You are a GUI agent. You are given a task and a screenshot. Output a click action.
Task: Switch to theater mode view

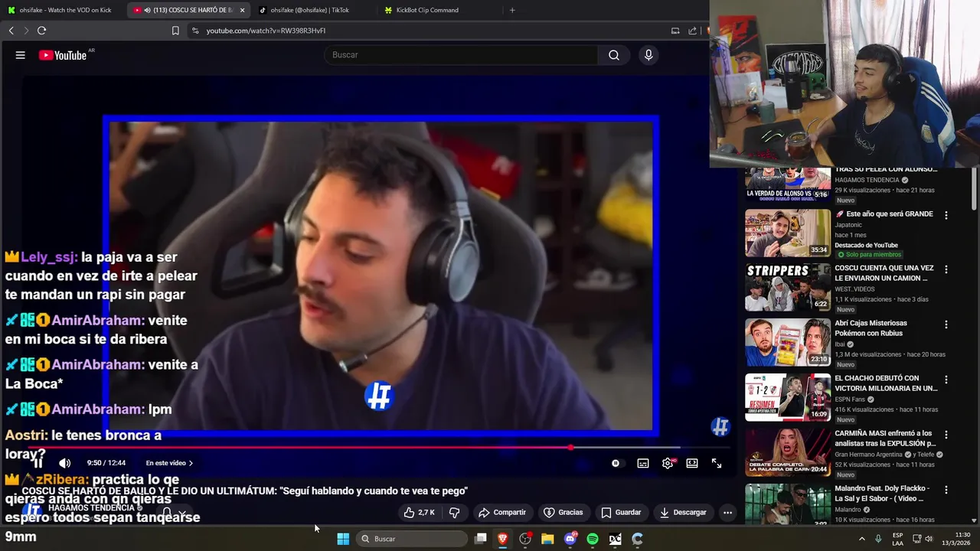point(692,463)
